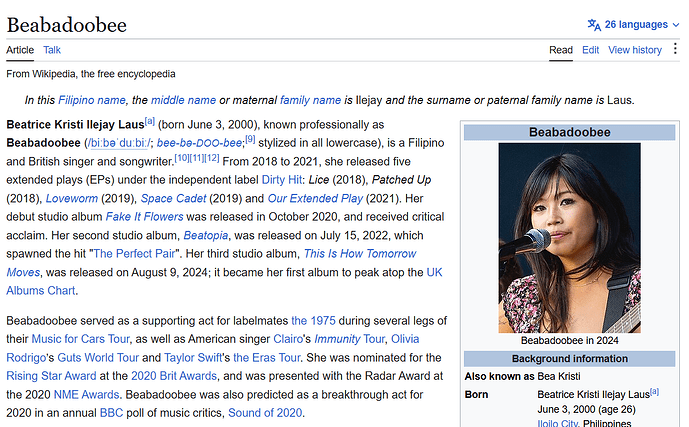689x427 pixels.
Task: Open the IPA pronunciation link
Action: [x=119, y=143]
